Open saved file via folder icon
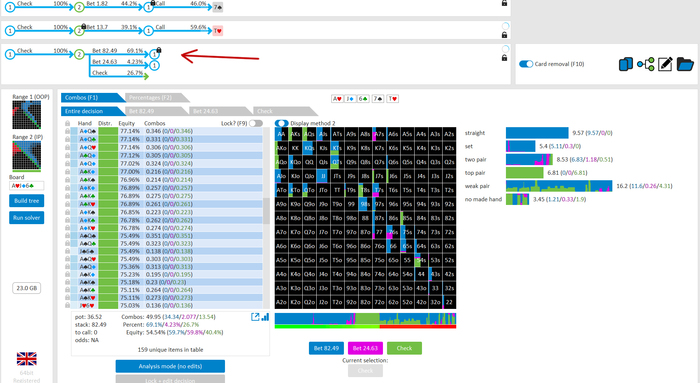700x383 pixels. [685, 64]
